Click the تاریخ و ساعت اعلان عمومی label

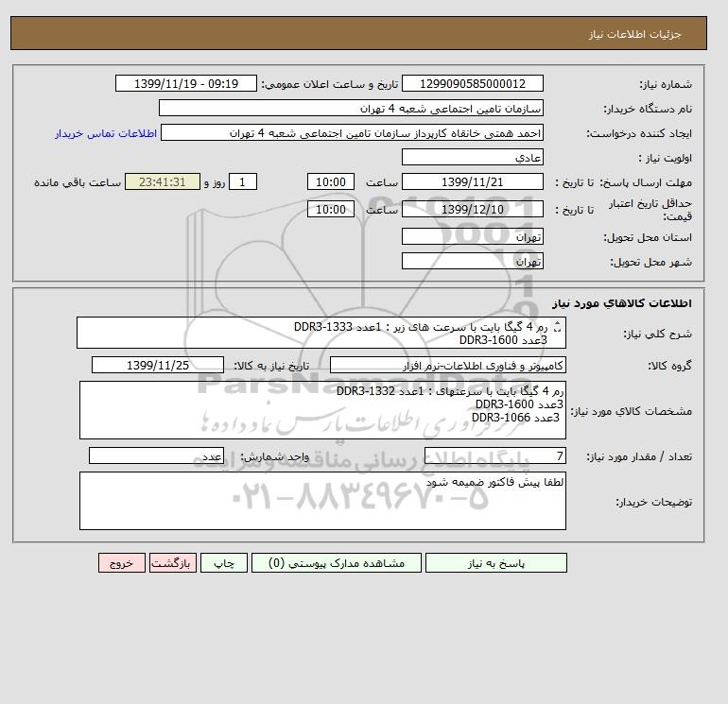click(x=330, y=84)
